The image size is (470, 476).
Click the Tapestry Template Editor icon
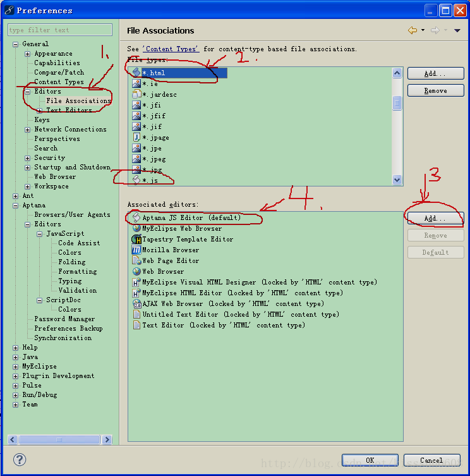click(136, 239)
